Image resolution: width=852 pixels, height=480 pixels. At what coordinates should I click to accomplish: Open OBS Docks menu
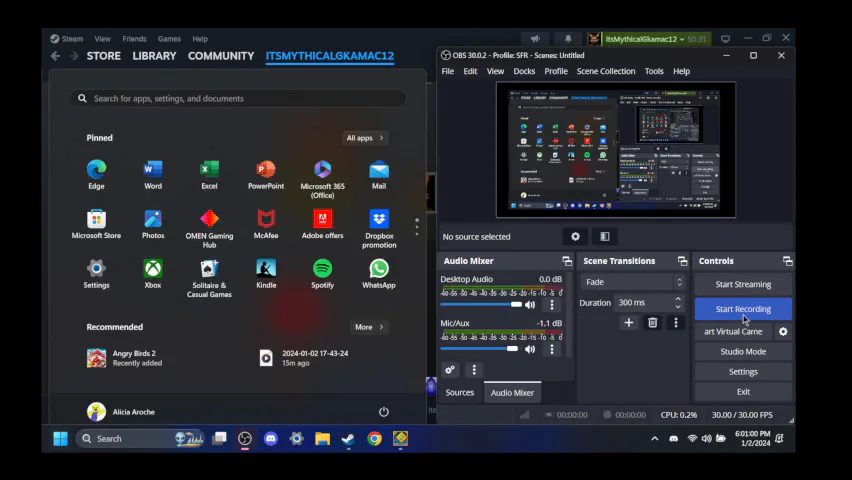[524, 71]
